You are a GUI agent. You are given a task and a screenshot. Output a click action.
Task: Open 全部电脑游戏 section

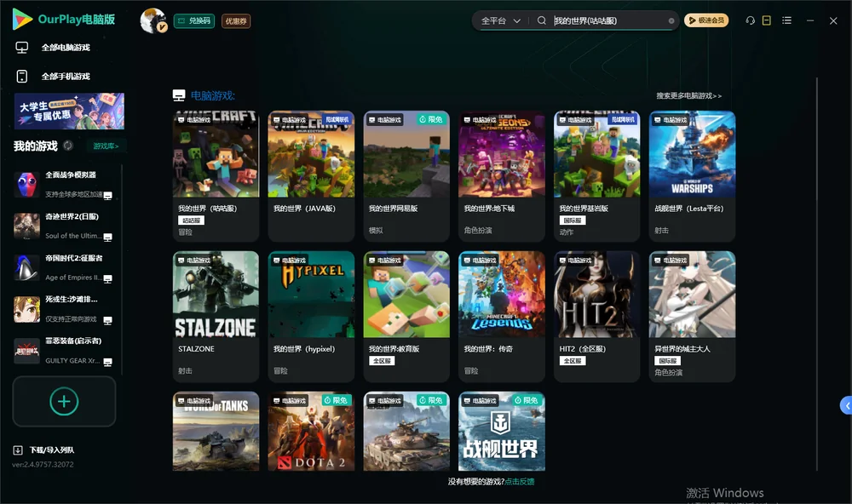pos(66,48)
